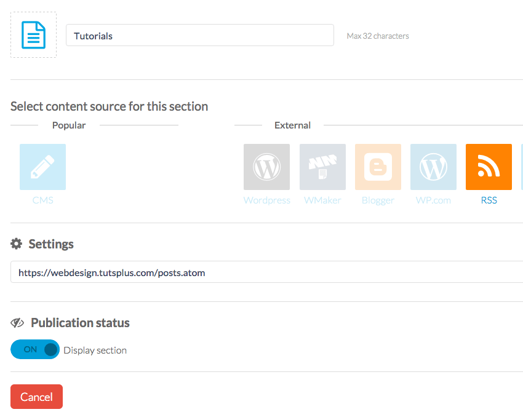Click the Tutorials section name field
This screenshot has width=523, height=420.
[199, 36]
